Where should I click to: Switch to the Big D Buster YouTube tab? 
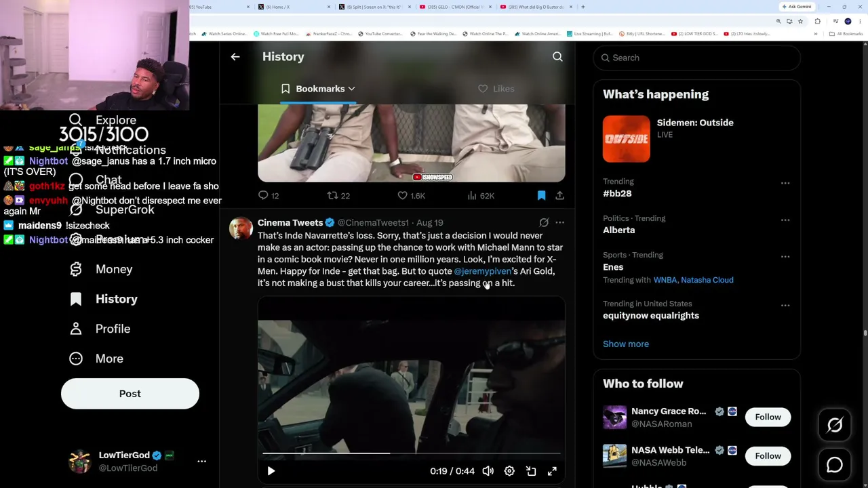tap(536, 7)
